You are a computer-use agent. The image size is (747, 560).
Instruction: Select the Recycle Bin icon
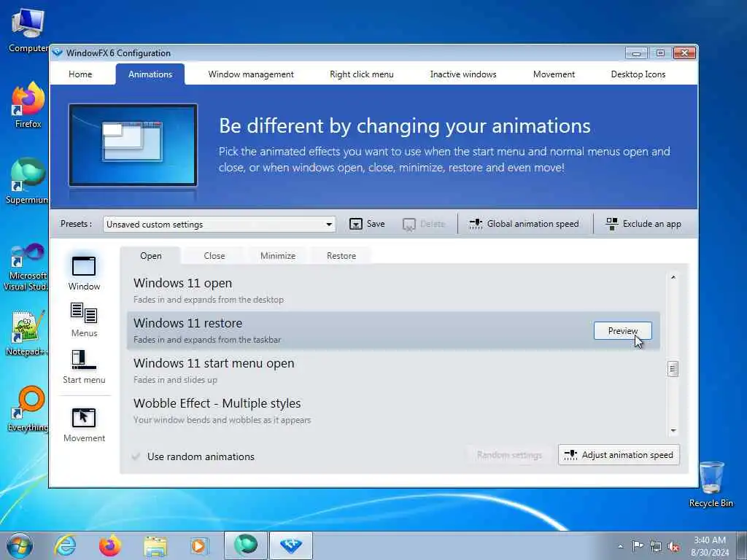click(711, 485)
